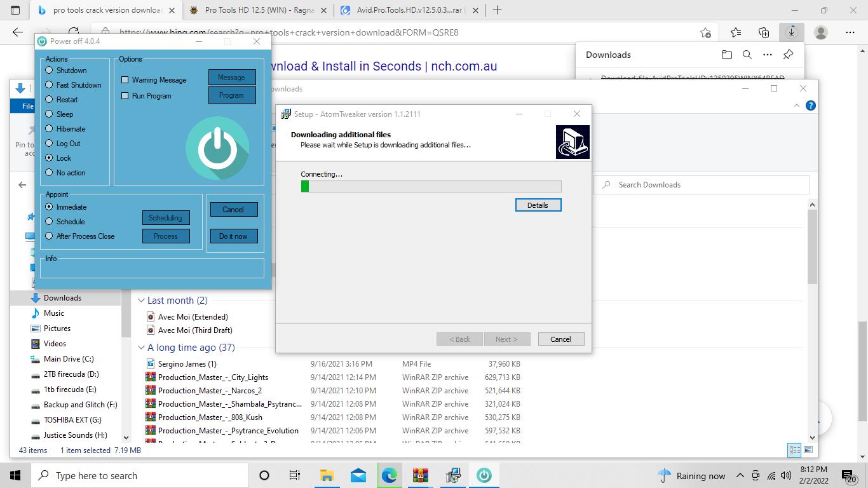Select the Hibernate action radio button
The image size is (868, 488).
[x=49, y=129]
